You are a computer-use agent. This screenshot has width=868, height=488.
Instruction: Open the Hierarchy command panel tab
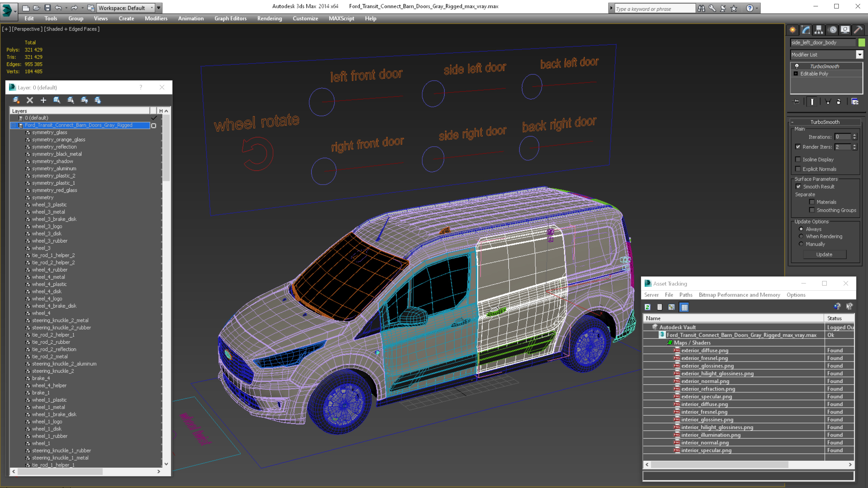pyautogui.click(x=819, y=30)
